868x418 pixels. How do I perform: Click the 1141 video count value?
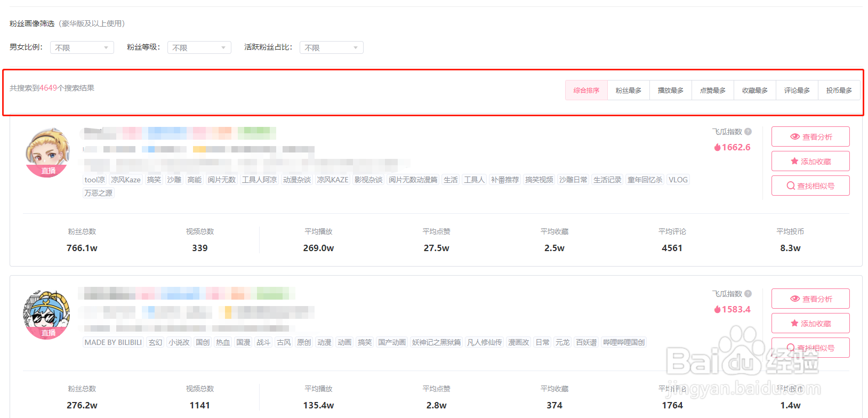[200, 405]
